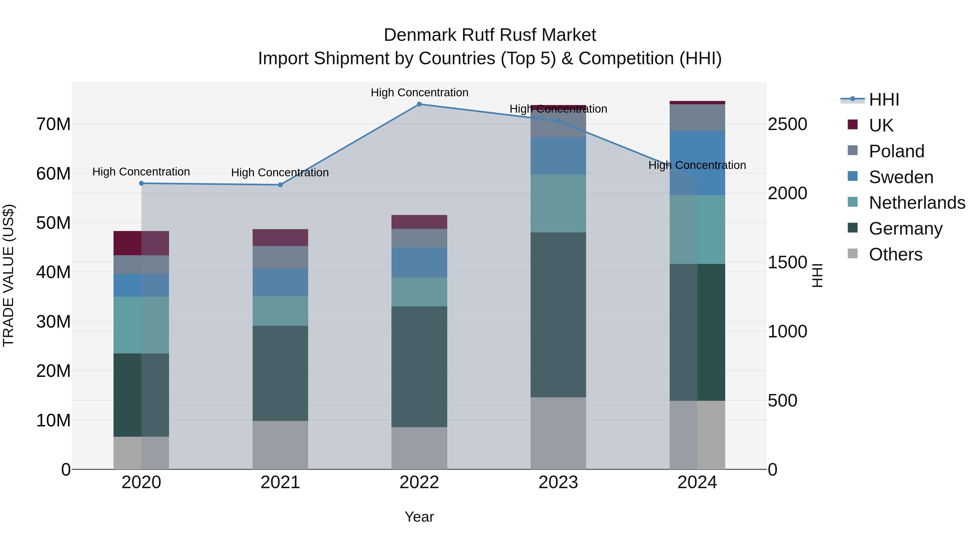Toggle the Netherlands legend entry
The width and height of the screenshot is (980, 551).
coord(906,202)
